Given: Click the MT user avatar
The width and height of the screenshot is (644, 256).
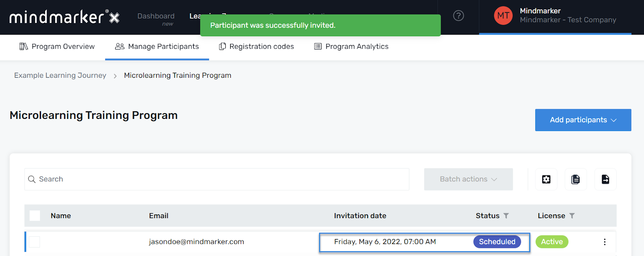Looking at the screenshot, I should click(503, 16).
